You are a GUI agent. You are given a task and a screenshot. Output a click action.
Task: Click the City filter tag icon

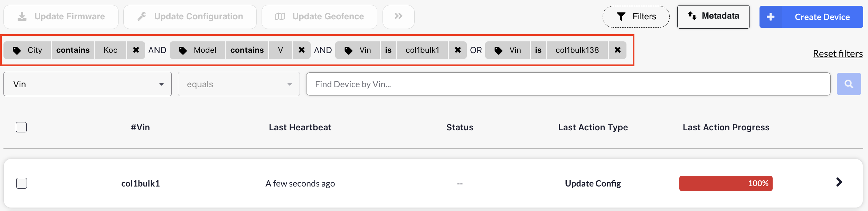click(x=17, y=51)
